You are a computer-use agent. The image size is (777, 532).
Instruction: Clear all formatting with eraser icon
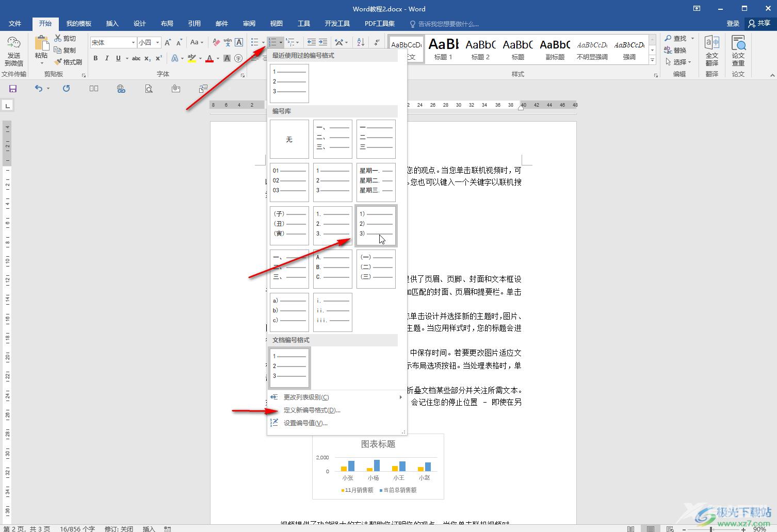tap(216, 43)
